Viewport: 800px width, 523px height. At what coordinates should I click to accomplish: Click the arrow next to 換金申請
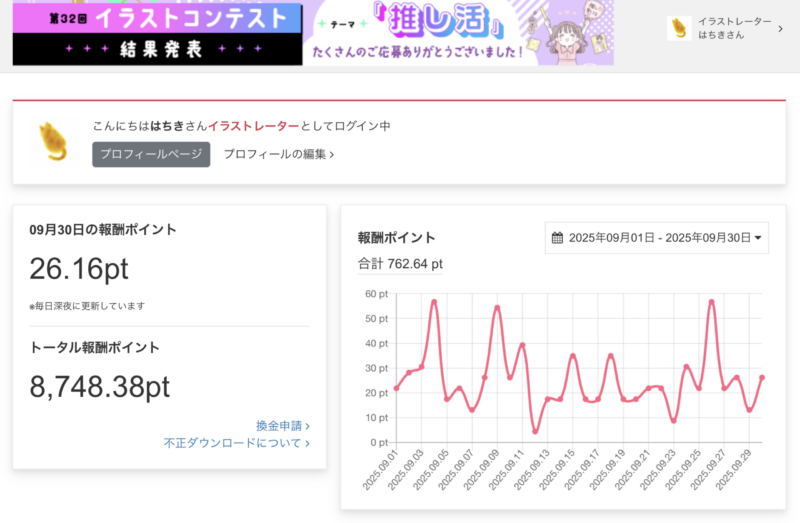(307, 425)
